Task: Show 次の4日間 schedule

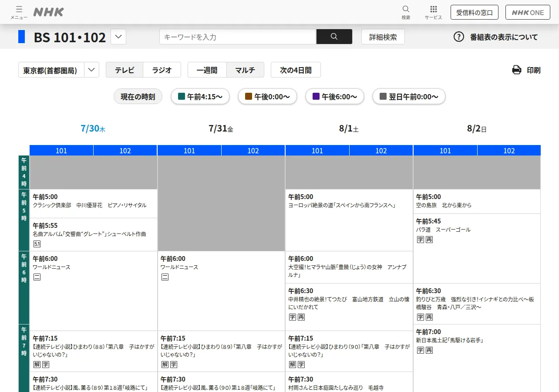Action: (x=296, y=70)
